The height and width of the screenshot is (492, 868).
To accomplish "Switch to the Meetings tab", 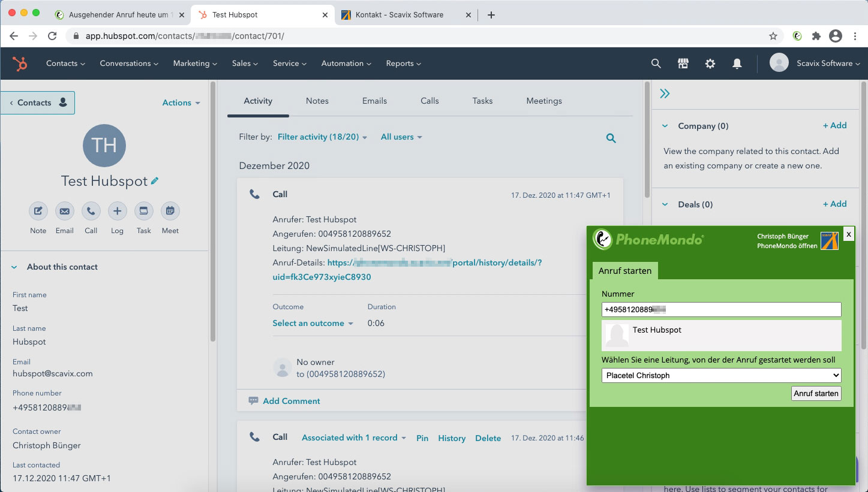I will [544, 101].
